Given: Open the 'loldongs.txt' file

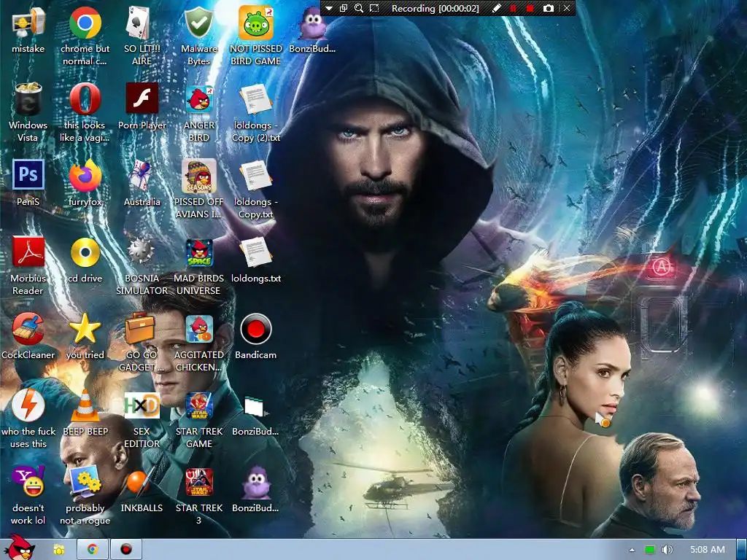Looking at the screenshot, I should click(256, 252).
